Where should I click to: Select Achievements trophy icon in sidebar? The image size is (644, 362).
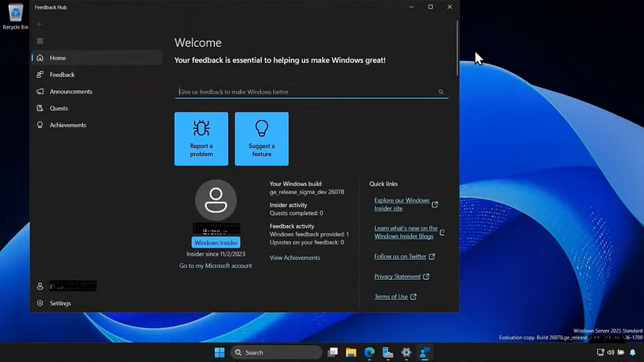[x=40, y=125]
